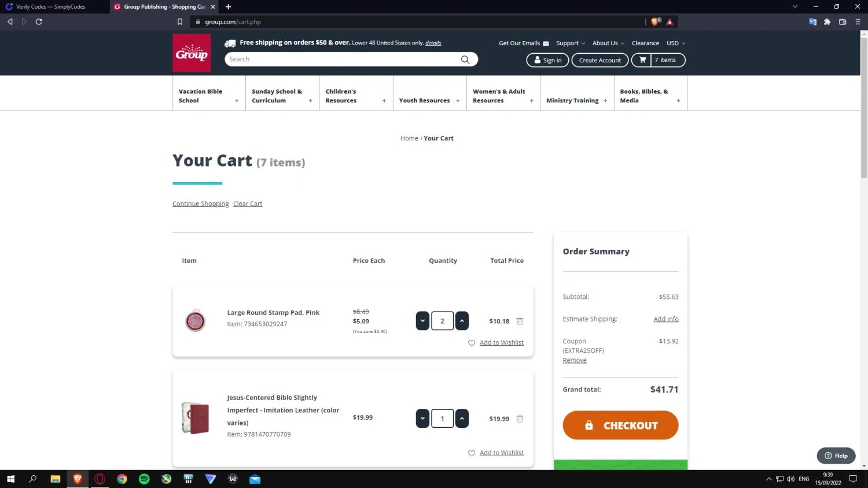
Task: Click the Group Publishing logo
Action: tap(192, 53)
